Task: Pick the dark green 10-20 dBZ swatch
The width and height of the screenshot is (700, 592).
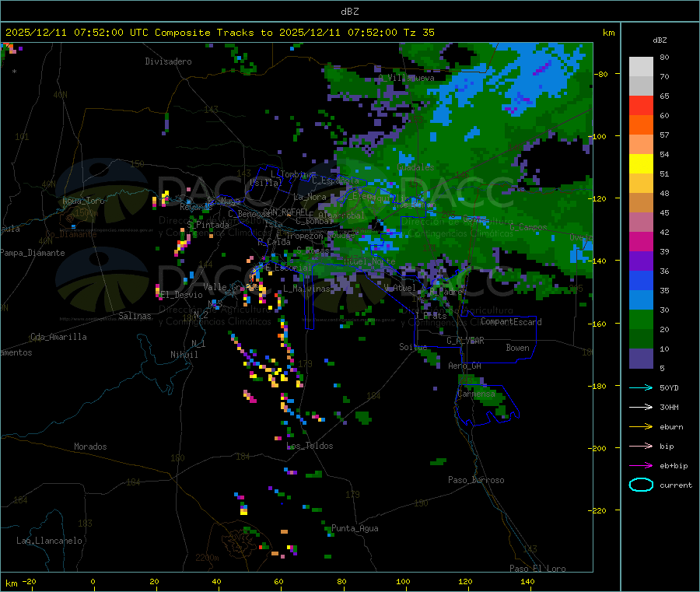Action: click(641, 339)
